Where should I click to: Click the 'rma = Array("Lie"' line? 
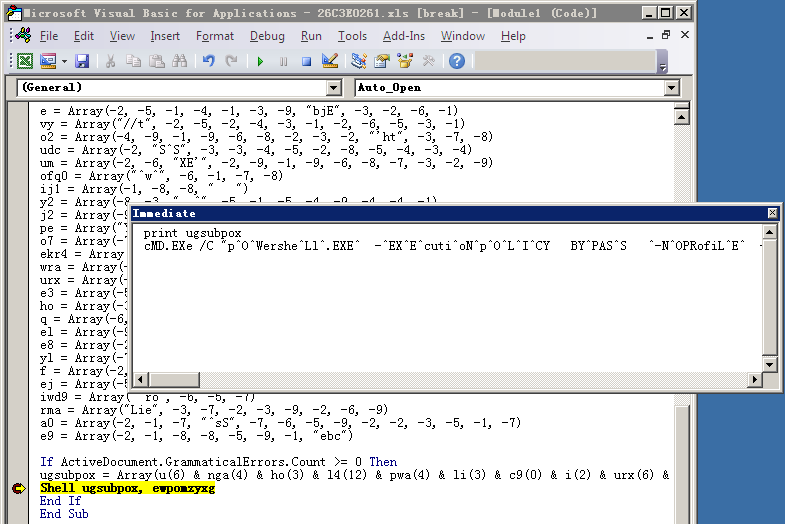pyautogui.click(x=214, y=410)
